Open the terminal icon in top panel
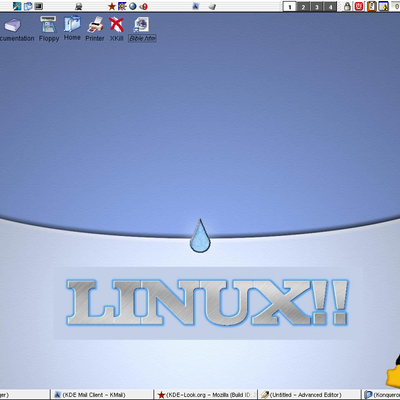 coord(39,6)
